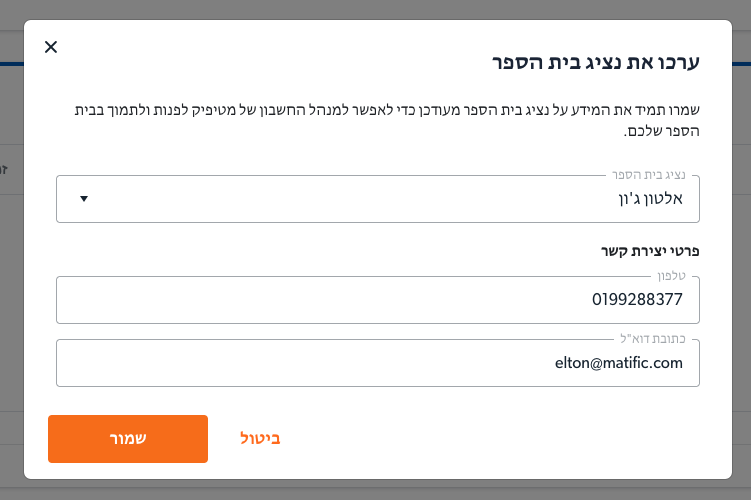Click the empty left area of the phone field
The image size is (751, 500).
click(x=311, y=300)
